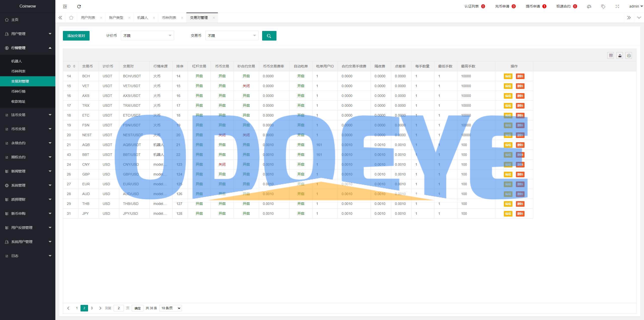Image resolution: width=644 pixels, height=320 pixels.
Task: Close the 币种列表 tab
Action: [x=182, y=18]
